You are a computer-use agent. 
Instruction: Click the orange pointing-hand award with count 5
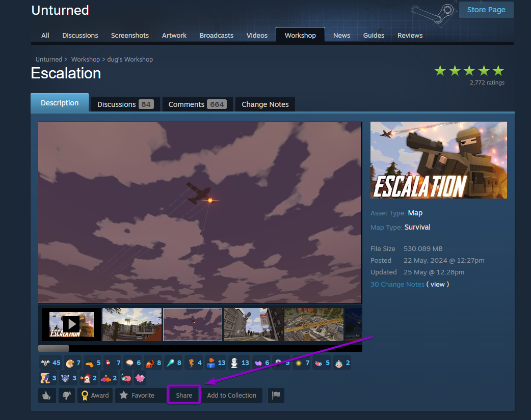(93, 363)
